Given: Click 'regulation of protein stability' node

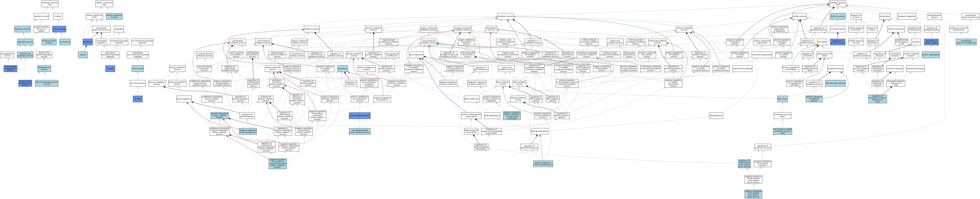Looking at the screenshot, I should tap(931, 42).
